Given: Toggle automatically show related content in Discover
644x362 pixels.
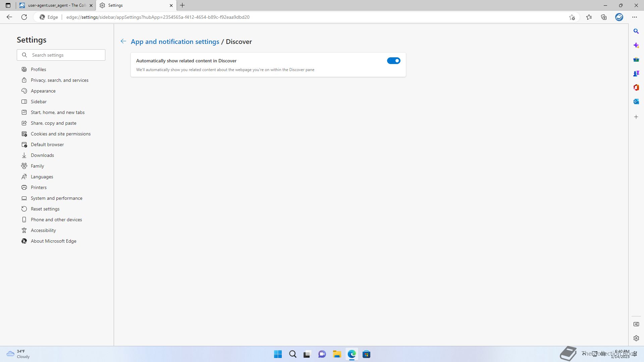Looking at the screenshot, I should tap(393, 61).
